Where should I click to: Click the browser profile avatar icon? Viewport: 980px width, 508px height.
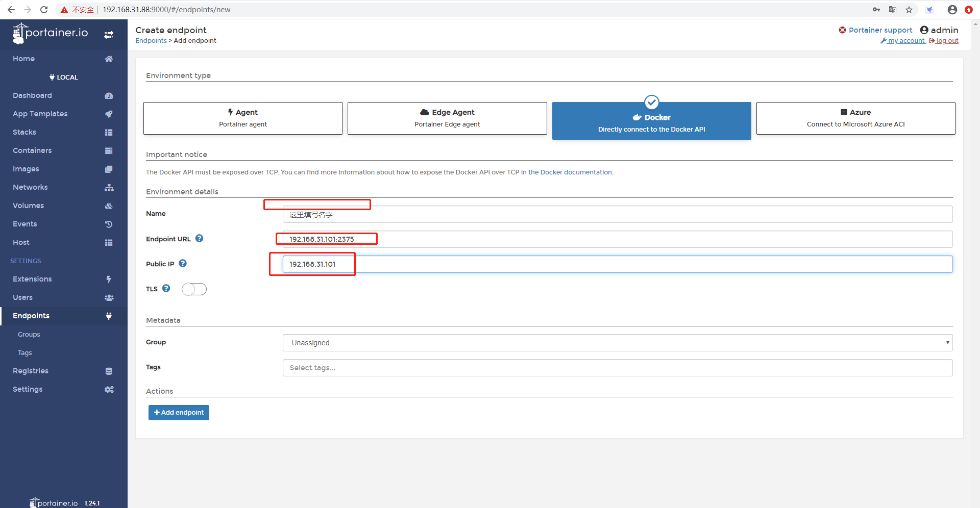click(x=952, y=10)
